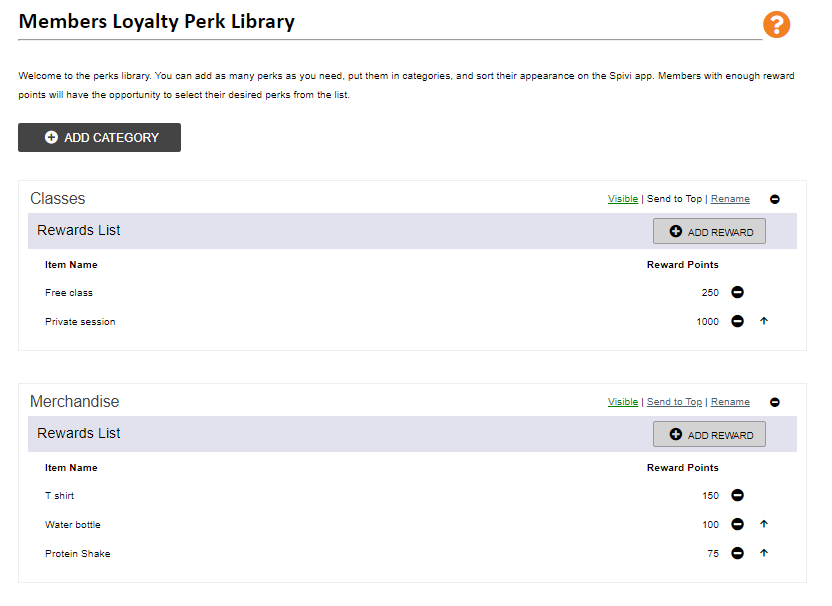The height and width of the screenshot is (606, 832).
Task: Click the 75 reward points value
Action: pos(713,553)
